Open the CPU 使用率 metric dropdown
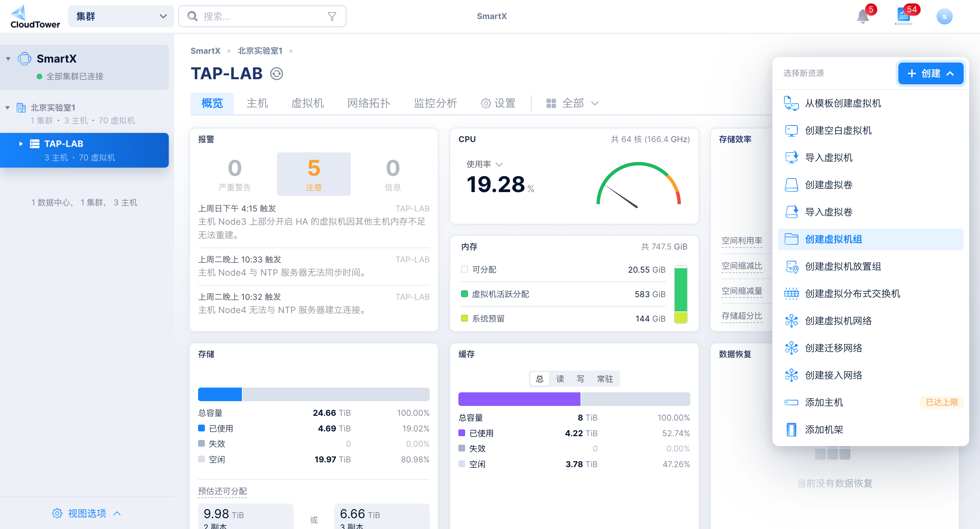The height and width of the screenshot is (529, 980). tap(485, 164)
